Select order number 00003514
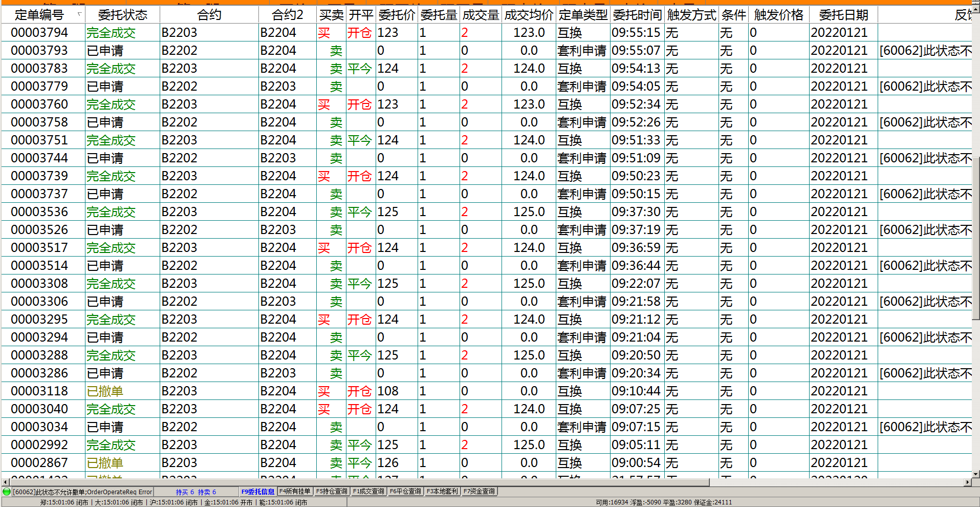 tap(39, 266)
